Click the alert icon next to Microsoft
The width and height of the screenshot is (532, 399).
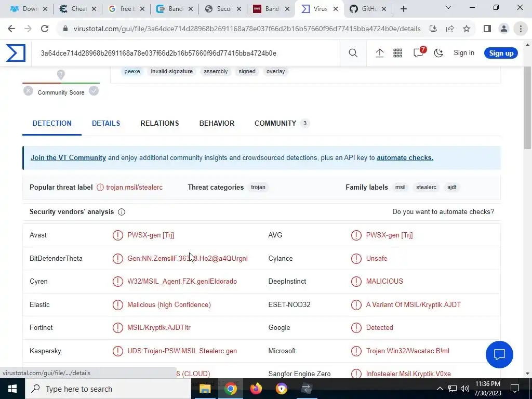click(x=356, y=351)
